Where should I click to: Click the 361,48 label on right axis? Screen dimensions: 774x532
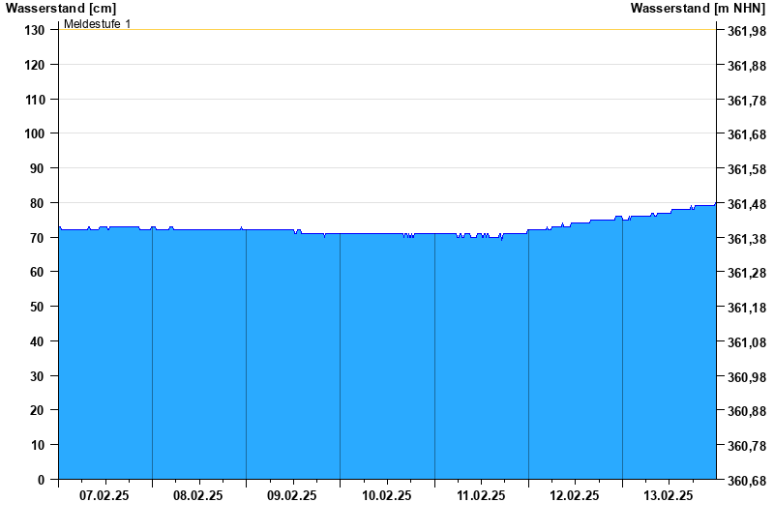click(x=746, y=204)
